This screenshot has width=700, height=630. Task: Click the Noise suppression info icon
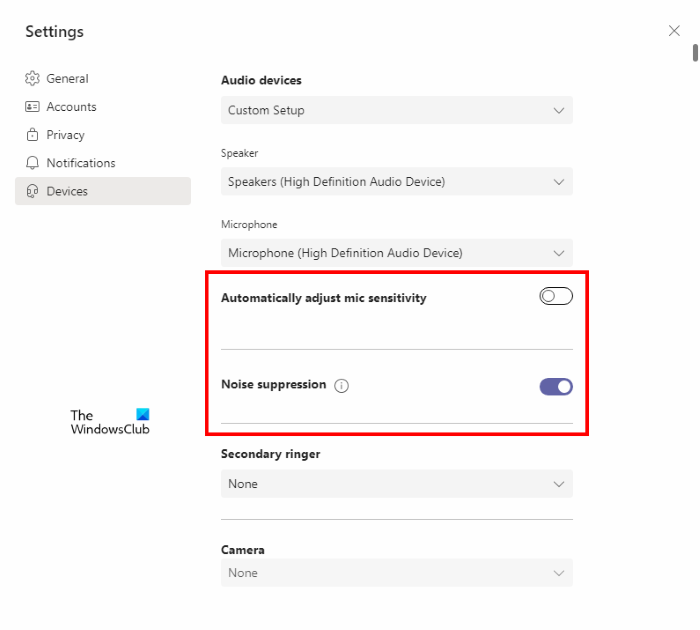pos(342,386)
